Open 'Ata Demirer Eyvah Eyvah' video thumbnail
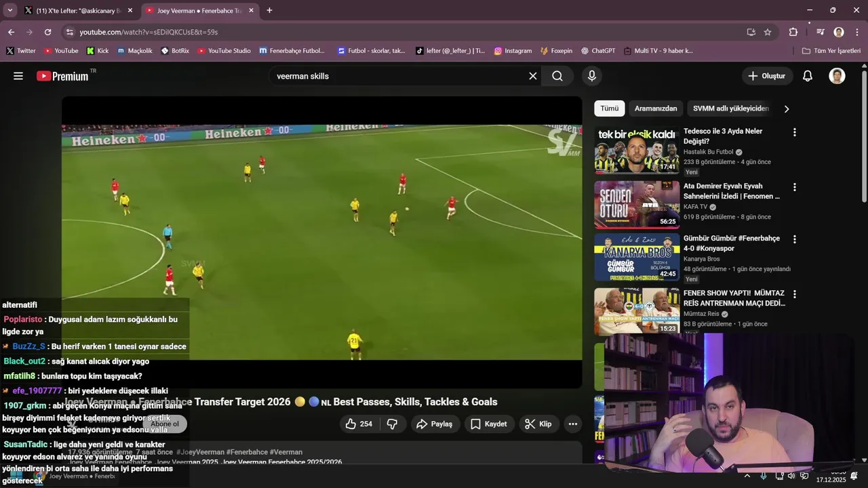This screenshot has height=488, width=868. click(637, 204)
